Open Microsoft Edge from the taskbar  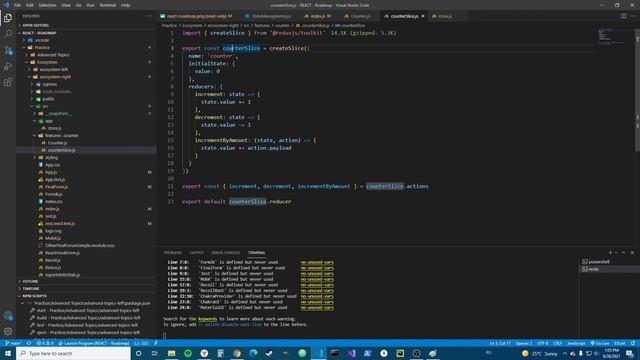(253, 353)
